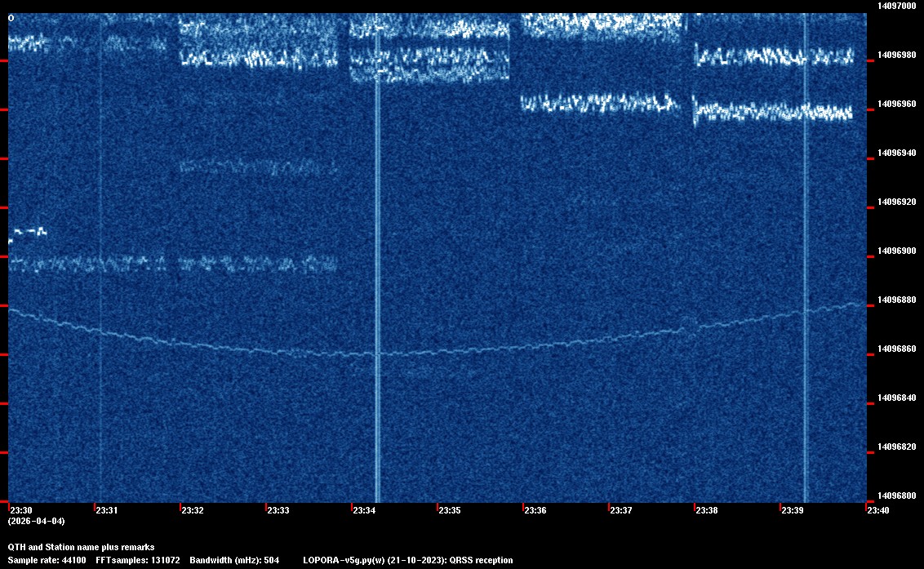Click the 14097000 top frequency label
This screenshot has width=924, height=569.
point(896,6)
